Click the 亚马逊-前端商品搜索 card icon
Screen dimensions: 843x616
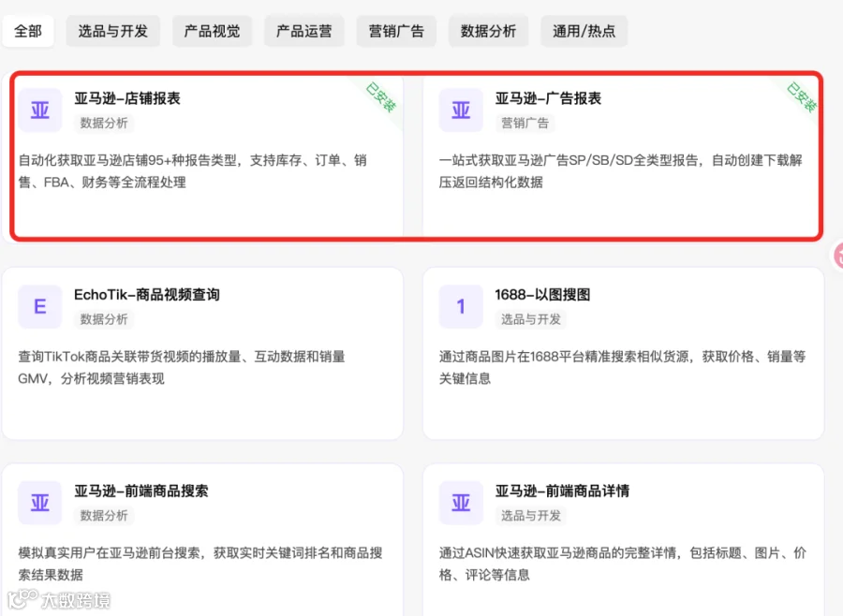coord(40,503)
